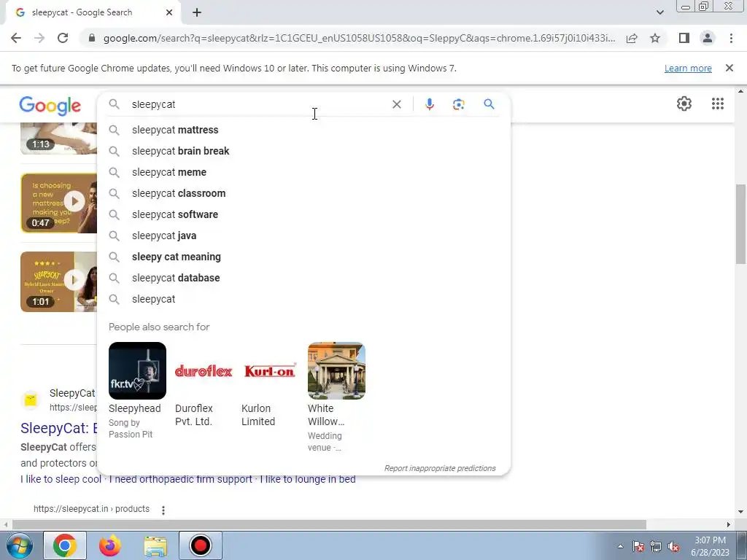
Task: Choose suggestion sleepycat java
Action: (x=303, y=236)
